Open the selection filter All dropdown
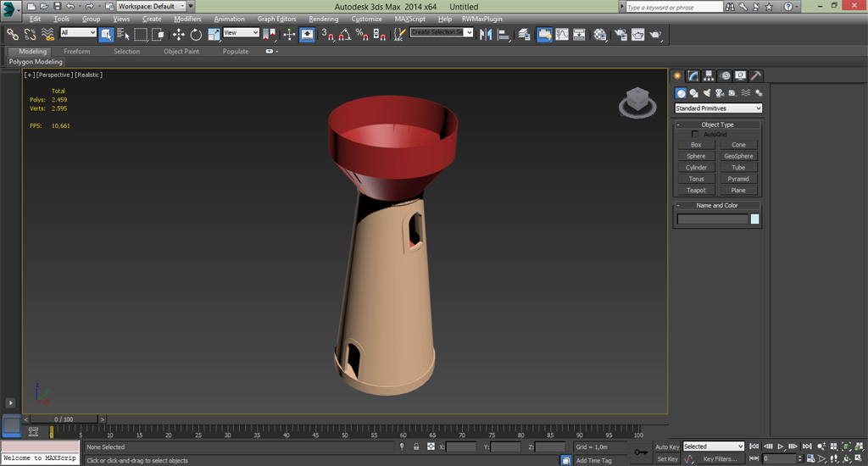868x466 pixels. point(78,33)
